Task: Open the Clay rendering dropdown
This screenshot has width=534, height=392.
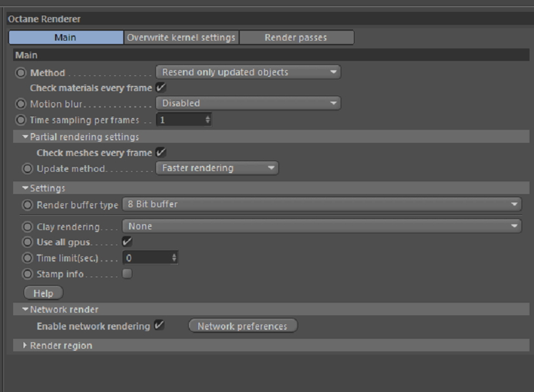Action: [x=322, y=226]
